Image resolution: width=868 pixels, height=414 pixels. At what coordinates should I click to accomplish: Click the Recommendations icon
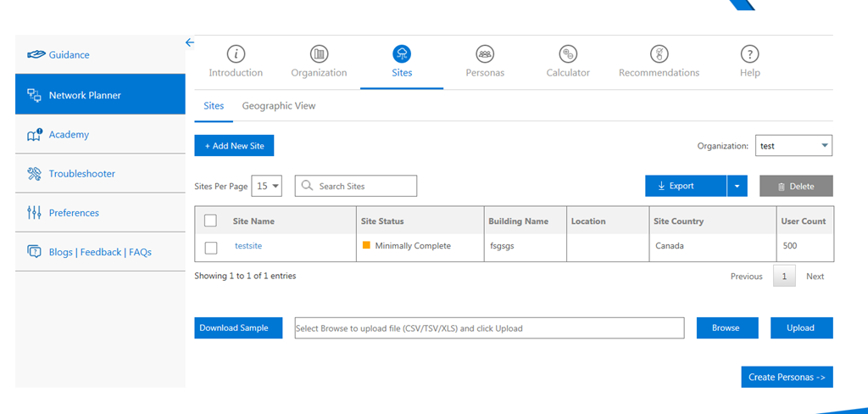click(659, 54)
